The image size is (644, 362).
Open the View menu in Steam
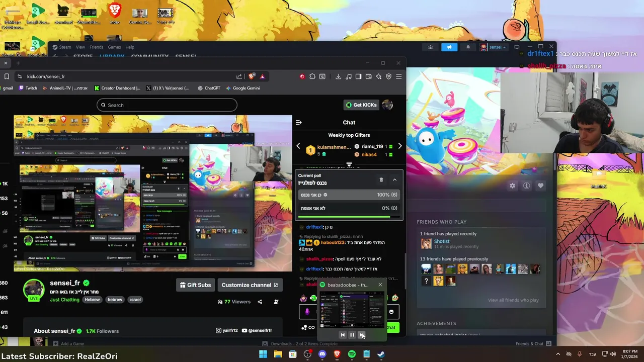pos(80,47)
